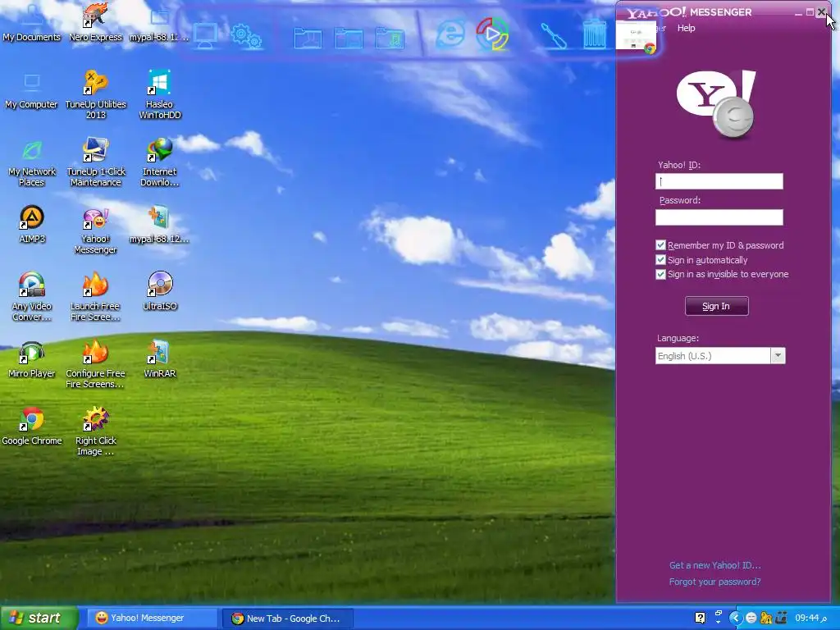Screen dimensions: 840x630
Task: Open Google Chrome desktop shortcut
Action: (x=32, y=427)
